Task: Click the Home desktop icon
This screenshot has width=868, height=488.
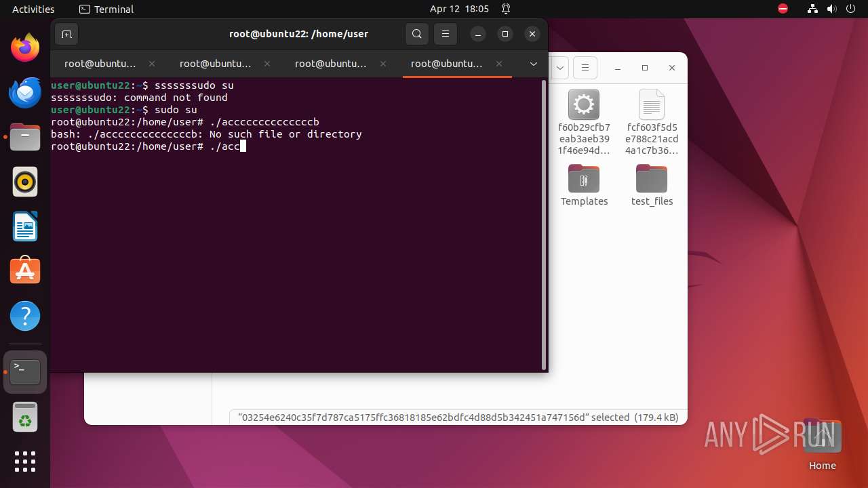Action: (x=822, y=445)
